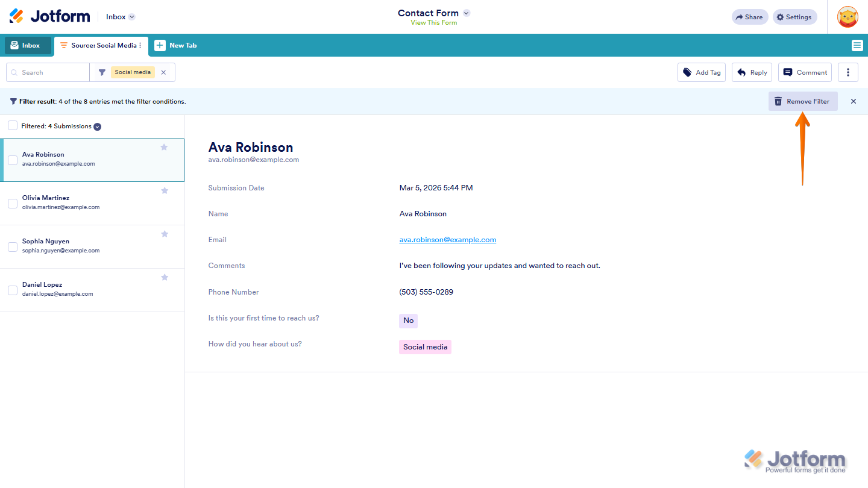Star Ava Robinson's submission
The width and height of the screenshot is (868, 488).
[164, 146]
